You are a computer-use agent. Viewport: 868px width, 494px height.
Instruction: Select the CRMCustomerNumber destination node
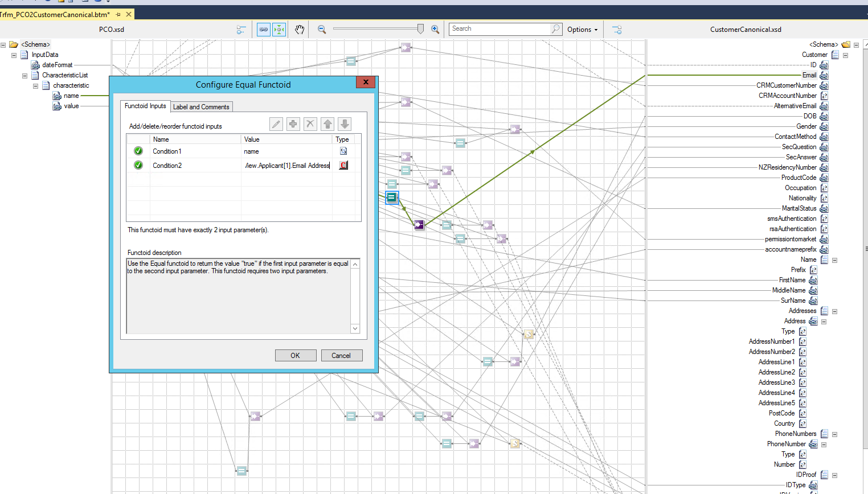787,85
